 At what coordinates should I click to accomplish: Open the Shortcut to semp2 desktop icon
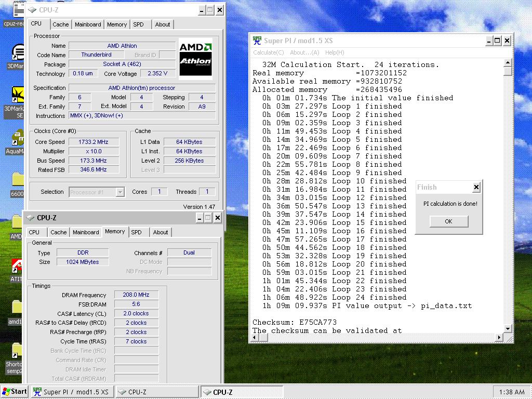[17, 351]
